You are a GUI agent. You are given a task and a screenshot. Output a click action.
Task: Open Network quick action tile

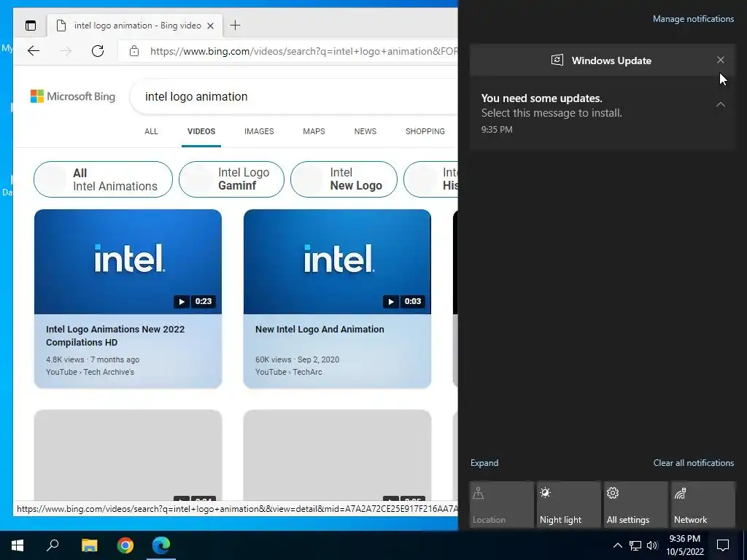click(x=703, y=505)
